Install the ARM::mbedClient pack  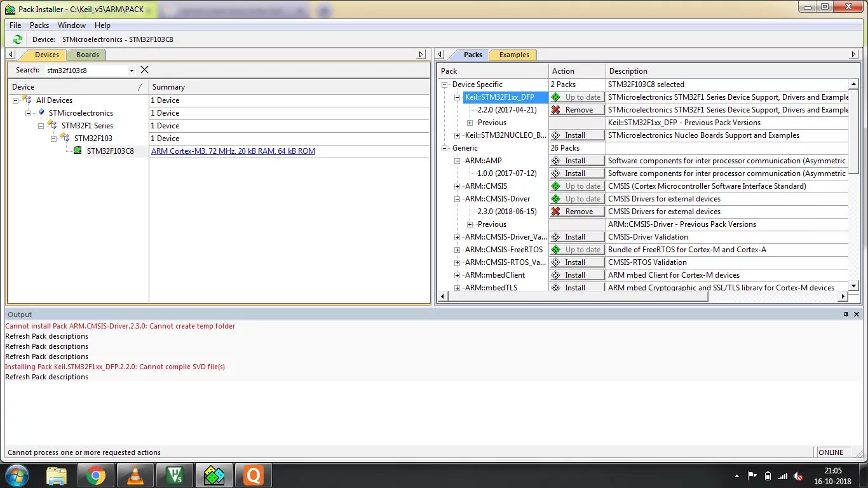coord(577,275)
